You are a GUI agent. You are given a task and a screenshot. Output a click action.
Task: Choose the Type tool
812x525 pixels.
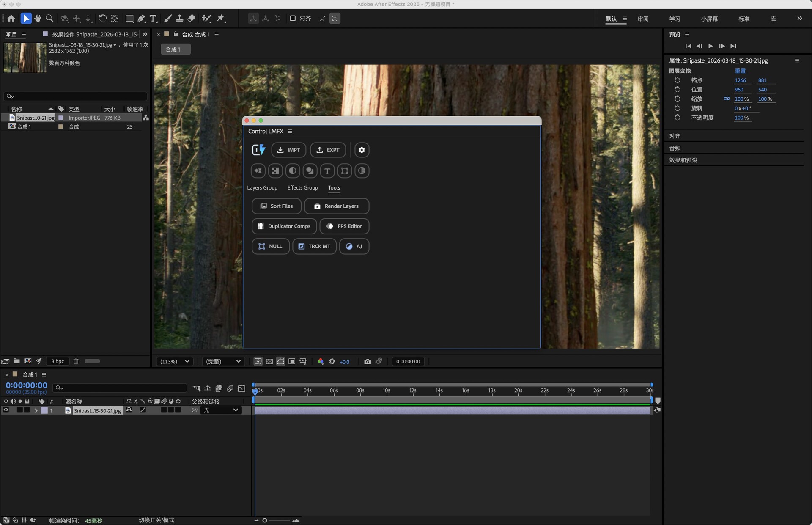153,19
